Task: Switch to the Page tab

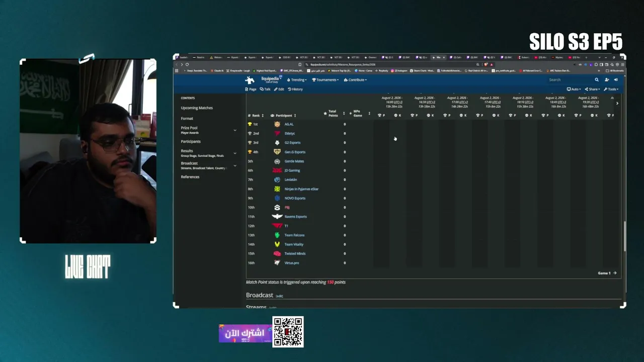Action: pos(251,89)
